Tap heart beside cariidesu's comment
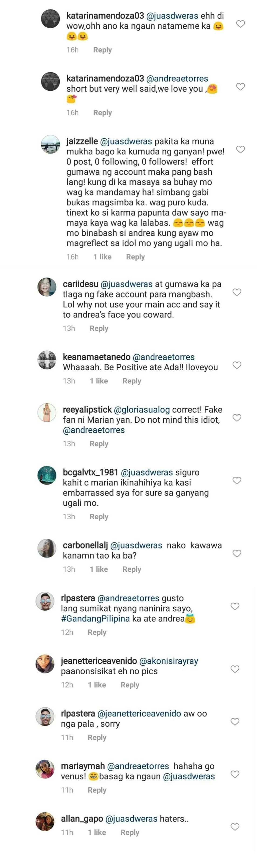This screenshot has height=868, width=261. click(x=237, y=292)
